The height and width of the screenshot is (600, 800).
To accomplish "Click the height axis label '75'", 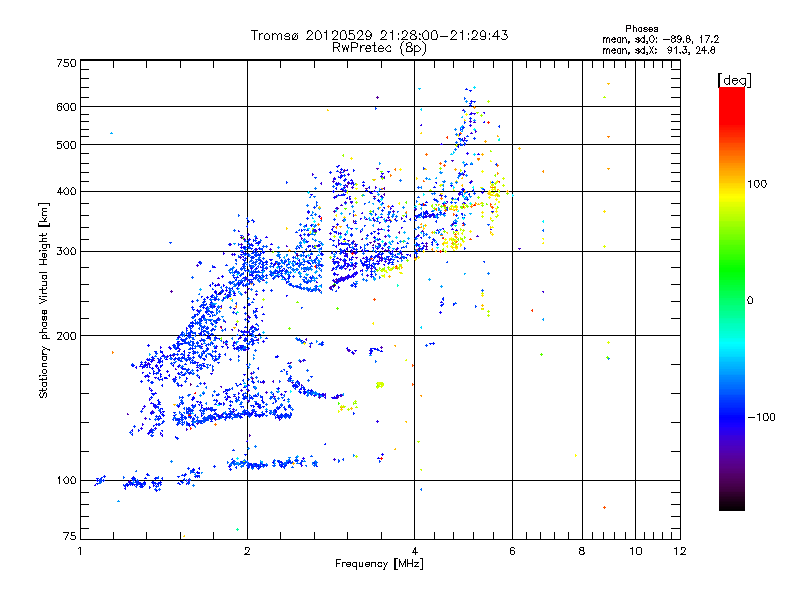I will [x=70, y=536].
